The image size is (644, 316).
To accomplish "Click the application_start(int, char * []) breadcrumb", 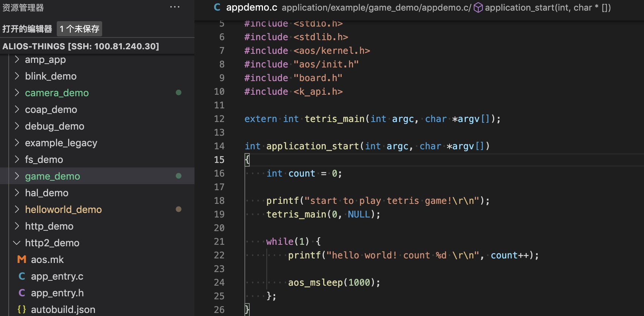I will click(548, 8).
